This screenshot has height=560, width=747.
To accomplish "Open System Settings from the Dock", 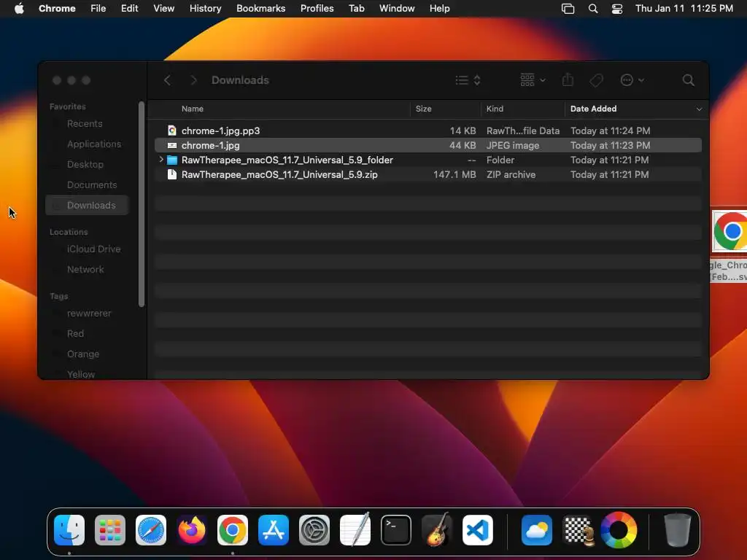I will [314, 530].
